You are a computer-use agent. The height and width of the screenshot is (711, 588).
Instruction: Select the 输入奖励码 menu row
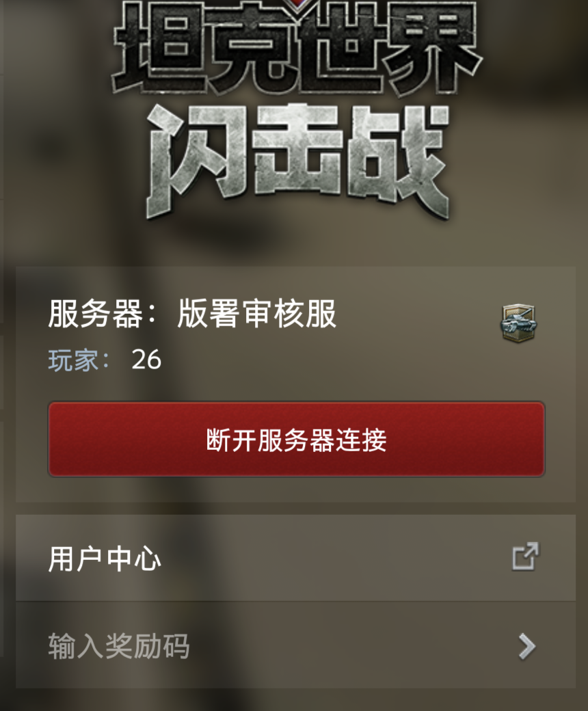[x=295, y=645]
